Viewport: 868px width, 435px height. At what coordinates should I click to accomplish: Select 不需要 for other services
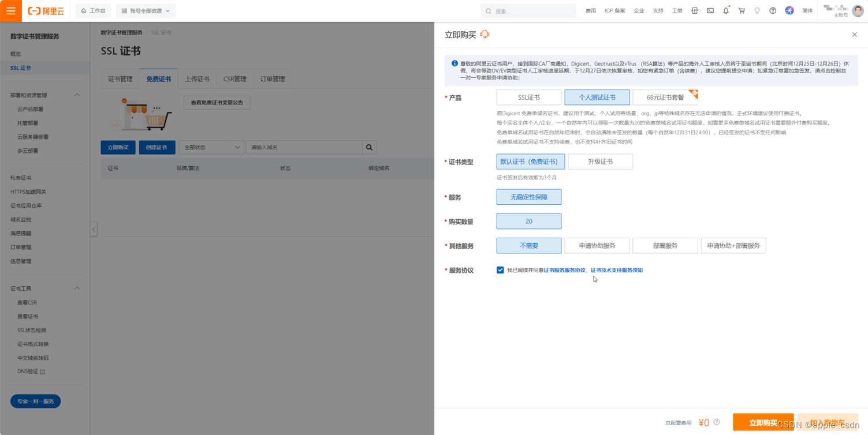click(529, 246)
